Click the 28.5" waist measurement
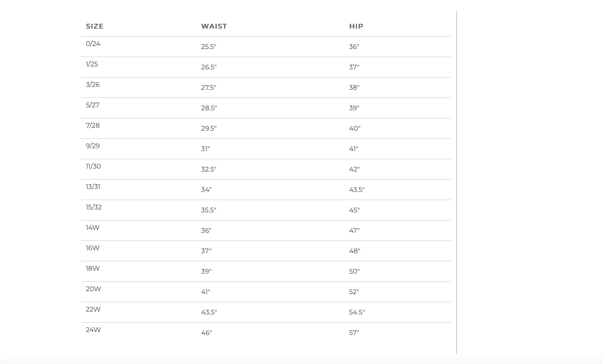Viewport: 603px width, 364px height. click(x=209, y=108)
